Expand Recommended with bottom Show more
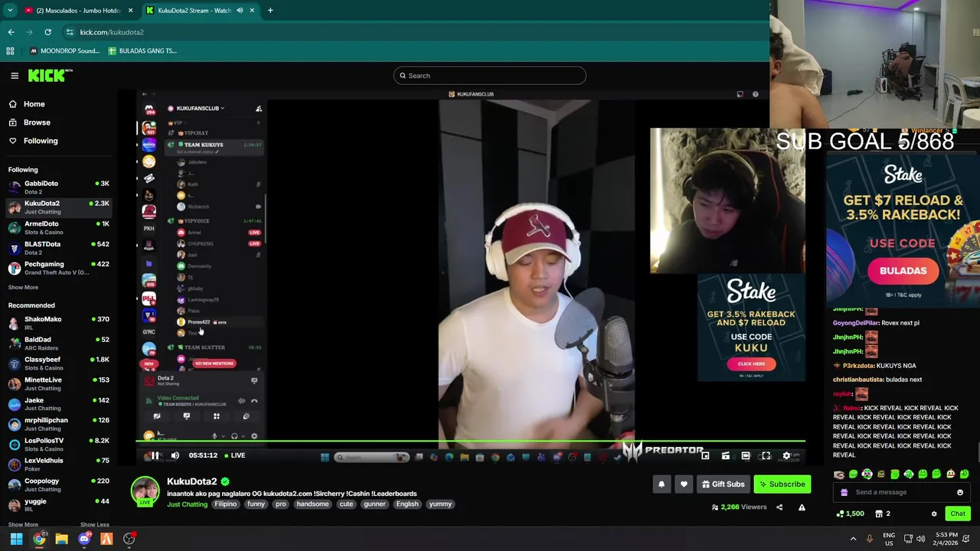 (x=23, y=525)
